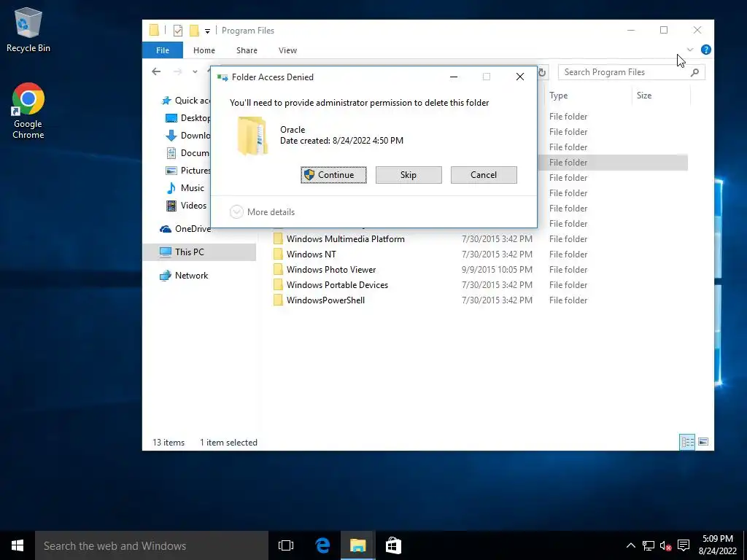Screen dimensions: 747x560
Task: Select the Windows Portable Devices folder
Action: (337, 285)
